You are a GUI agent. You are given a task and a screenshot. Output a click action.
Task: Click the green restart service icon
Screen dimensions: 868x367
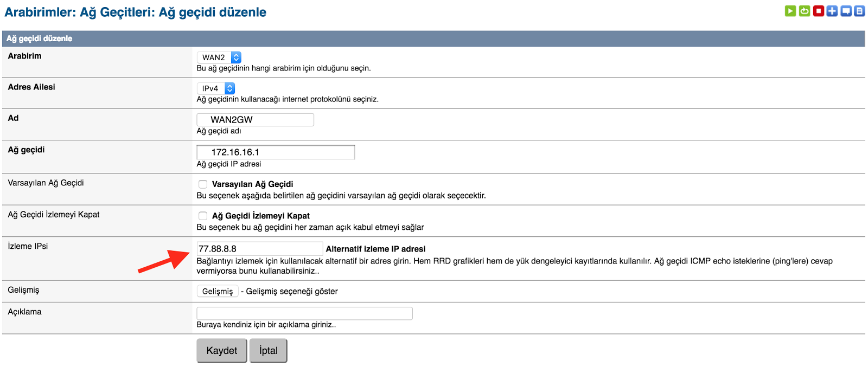pos(805,11)
